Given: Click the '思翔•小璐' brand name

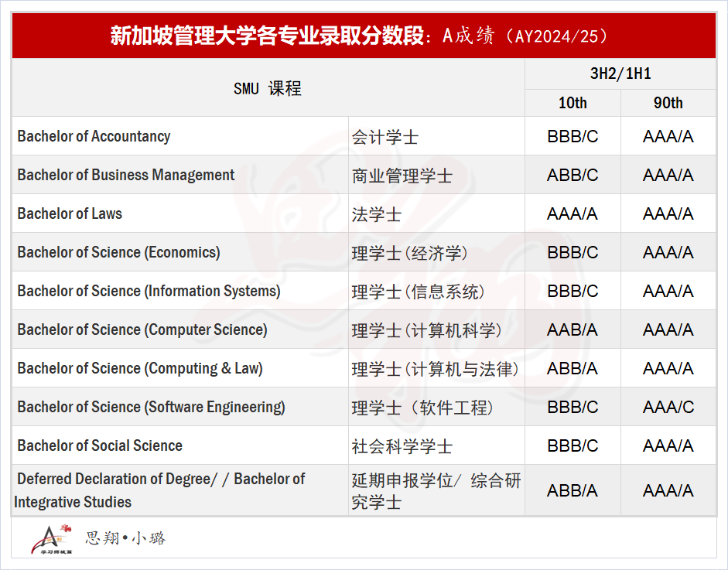Looking at the screenshot, I should point(125,538).
